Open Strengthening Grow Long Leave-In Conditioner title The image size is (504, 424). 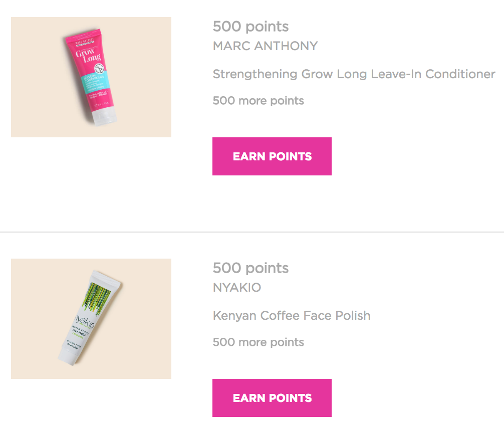354,74
